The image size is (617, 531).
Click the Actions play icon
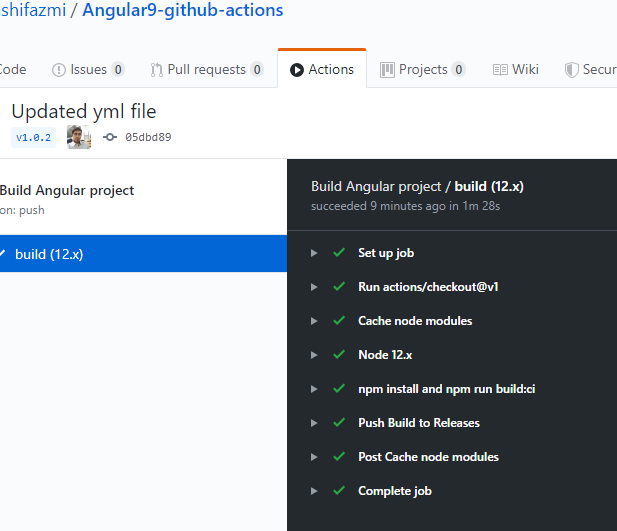click(297, 70)
